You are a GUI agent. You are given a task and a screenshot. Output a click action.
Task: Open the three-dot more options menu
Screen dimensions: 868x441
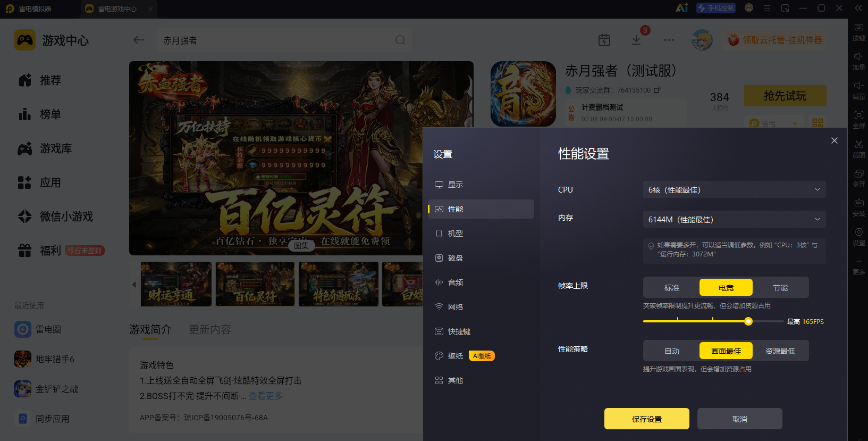[x=669, y=40]
